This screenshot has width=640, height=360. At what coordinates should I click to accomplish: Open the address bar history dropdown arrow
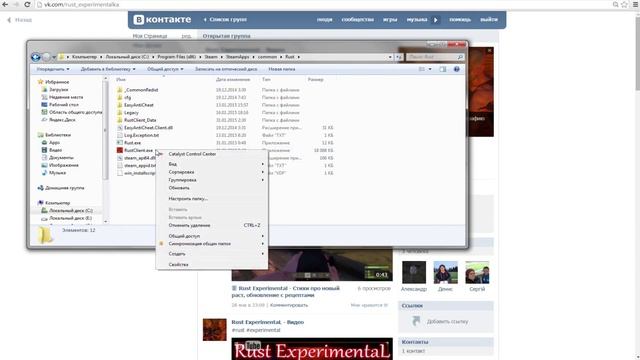[390, 57]
